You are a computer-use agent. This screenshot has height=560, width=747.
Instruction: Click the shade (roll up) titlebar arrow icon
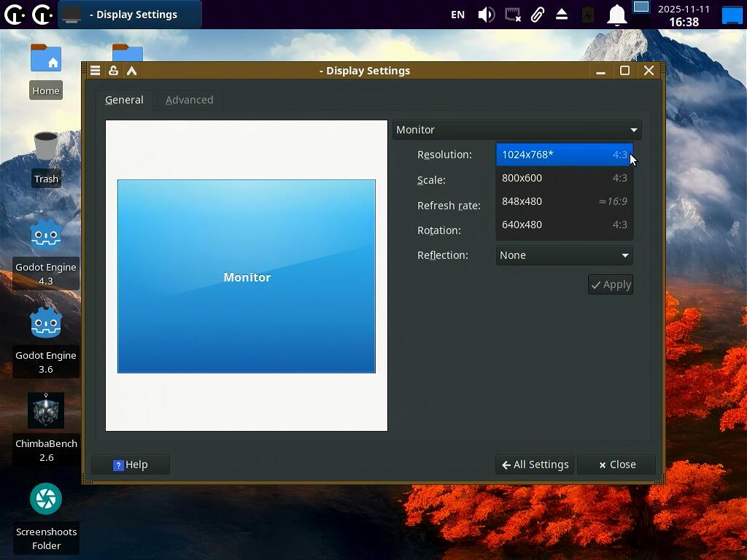point(132,71)
